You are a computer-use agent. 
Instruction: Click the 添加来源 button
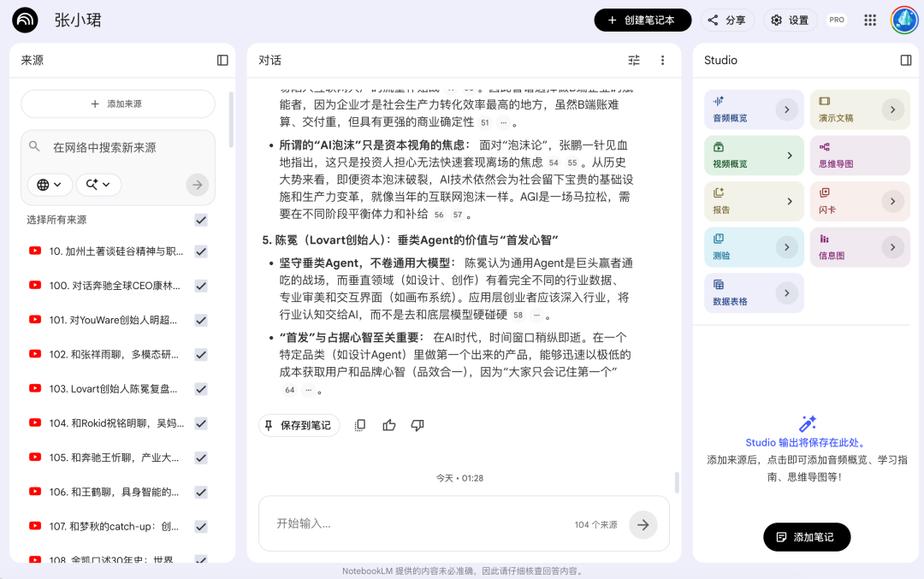(118, 103)
